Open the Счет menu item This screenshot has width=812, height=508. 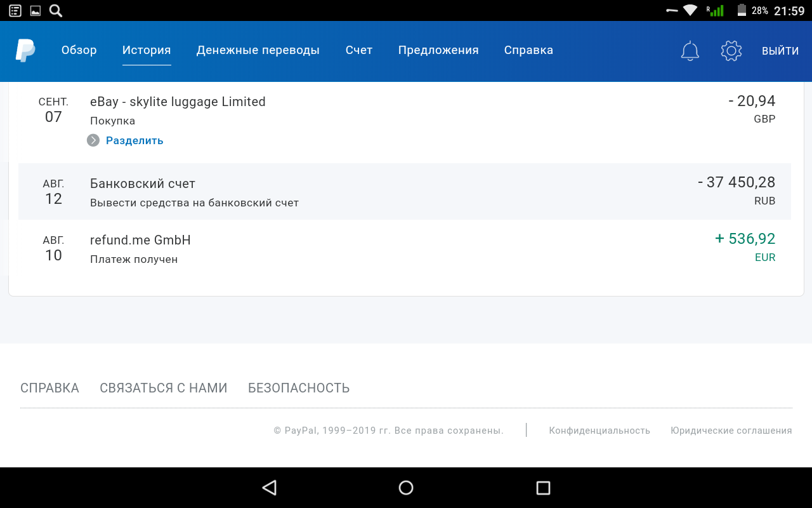[359, 50]
